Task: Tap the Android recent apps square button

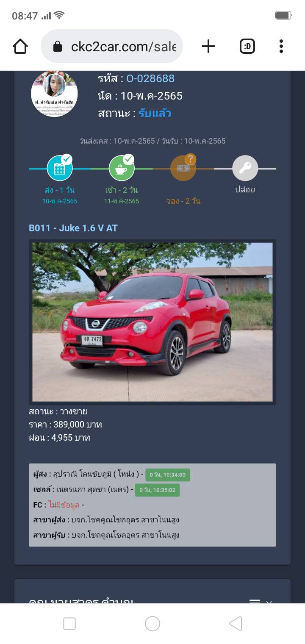Action: coord(69,623)
